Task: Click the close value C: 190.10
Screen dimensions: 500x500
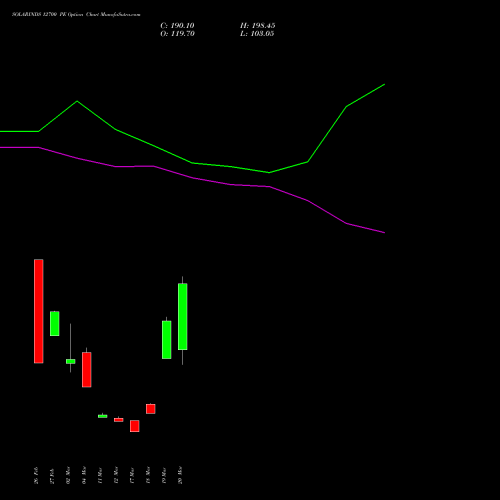Action: tap(177, 26)
